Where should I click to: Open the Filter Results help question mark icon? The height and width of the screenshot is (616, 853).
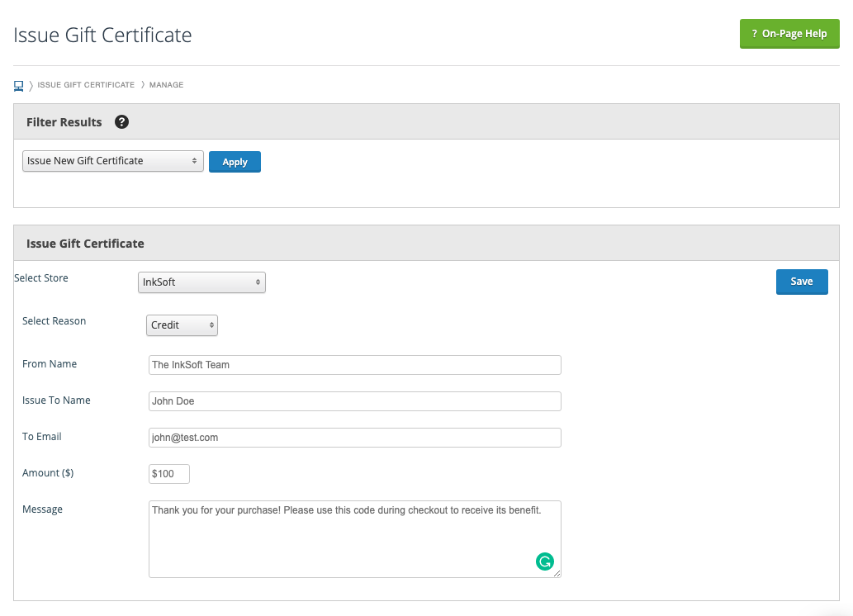[x=121, y=121]
